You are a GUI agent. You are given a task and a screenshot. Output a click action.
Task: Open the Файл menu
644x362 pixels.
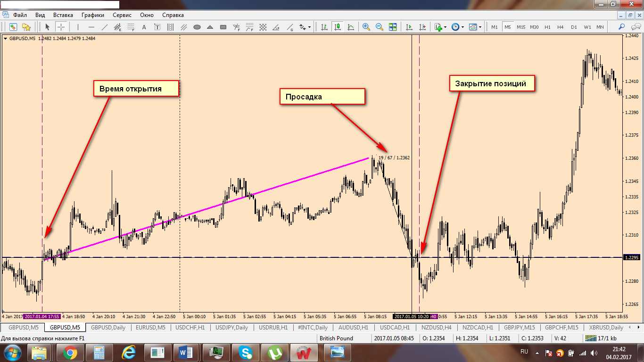tap(20, 15)
